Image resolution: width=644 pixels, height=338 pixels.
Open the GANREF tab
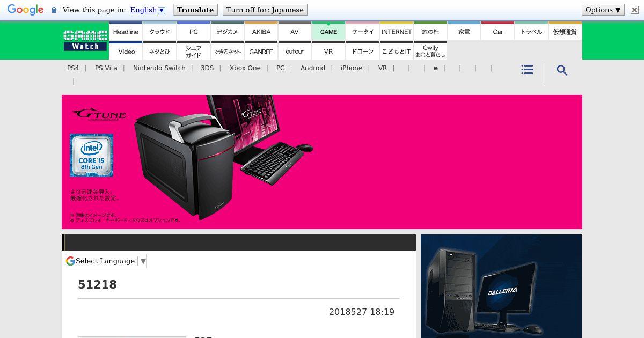tap(261, 51)
